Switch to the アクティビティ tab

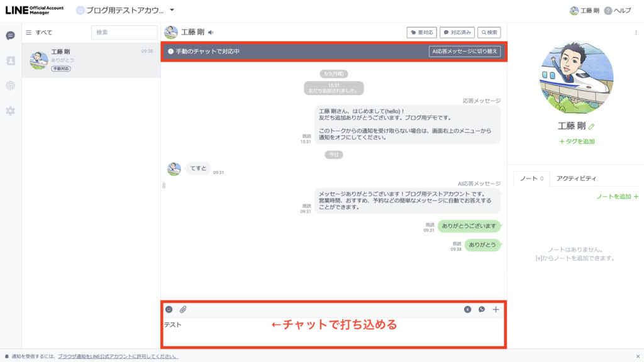[x=576, y=178]
